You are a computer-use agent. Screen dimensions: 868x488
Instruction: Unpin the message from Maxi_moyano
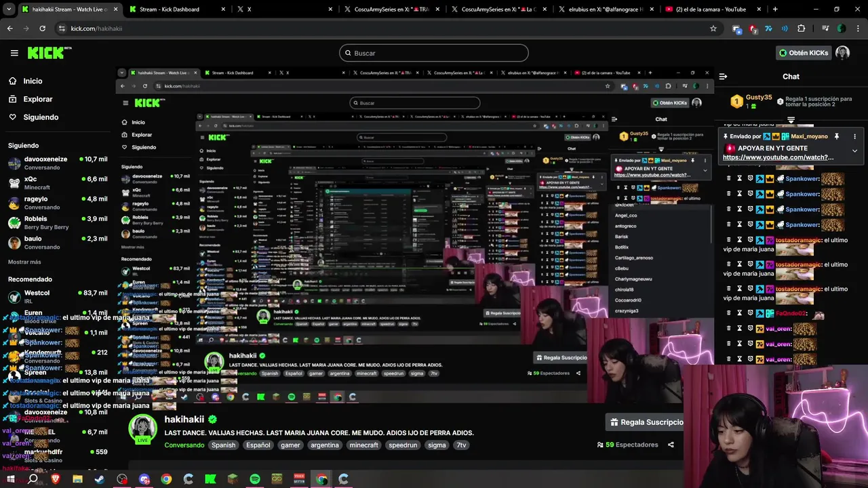click(x=836, y=136)
